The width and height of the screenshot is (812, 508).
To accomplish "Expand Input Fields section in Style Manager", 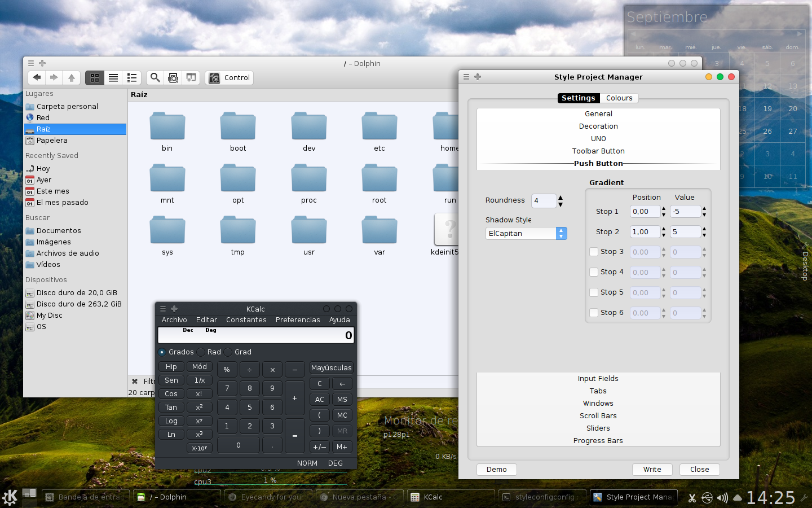I will 598,379.
